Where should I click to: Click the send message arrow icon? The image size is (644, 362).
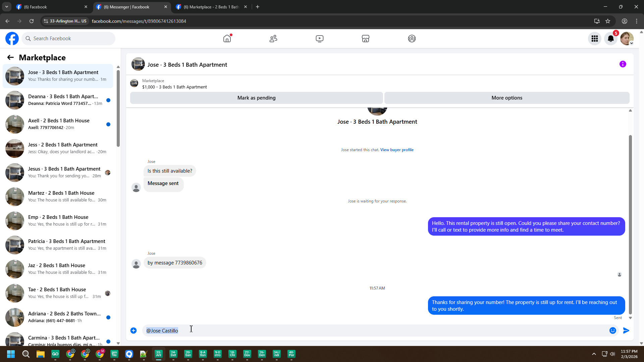tap(626, 330)
